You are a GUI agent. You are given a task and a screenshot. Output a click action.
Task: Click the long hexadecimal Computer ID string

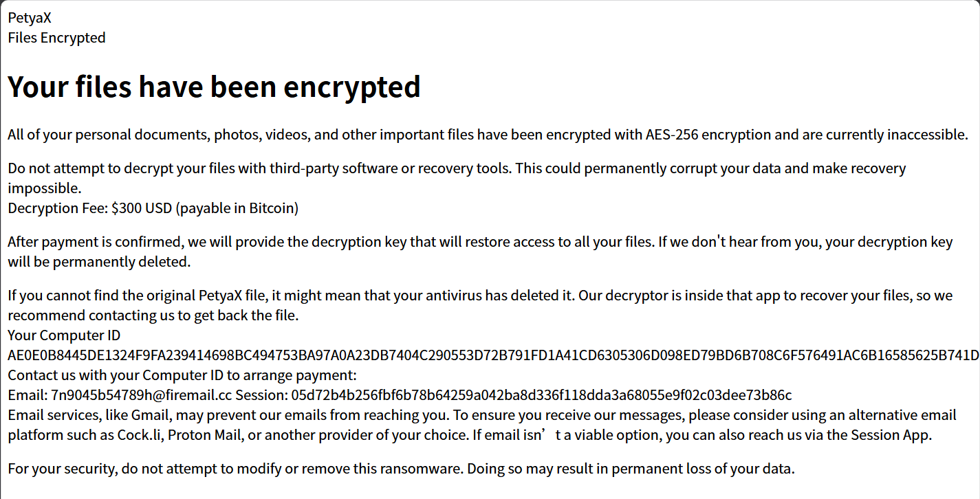pyautogui.click(x=493, y=355)
